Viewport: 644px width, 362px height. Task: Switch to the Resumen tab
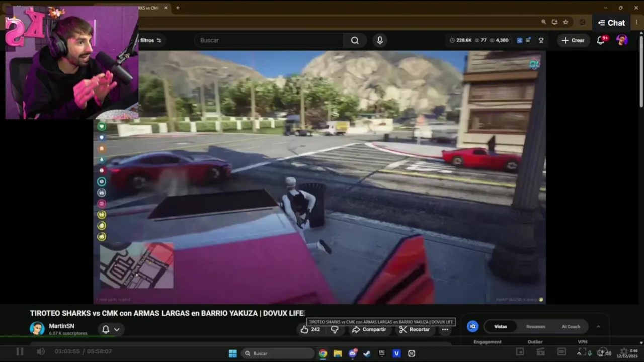[535, 326]
